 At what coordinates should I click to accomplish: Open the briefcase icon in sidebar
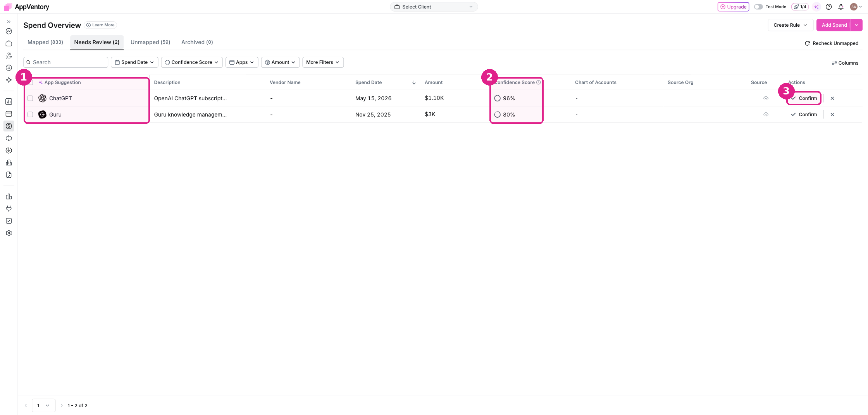click(x=9, y=43)
